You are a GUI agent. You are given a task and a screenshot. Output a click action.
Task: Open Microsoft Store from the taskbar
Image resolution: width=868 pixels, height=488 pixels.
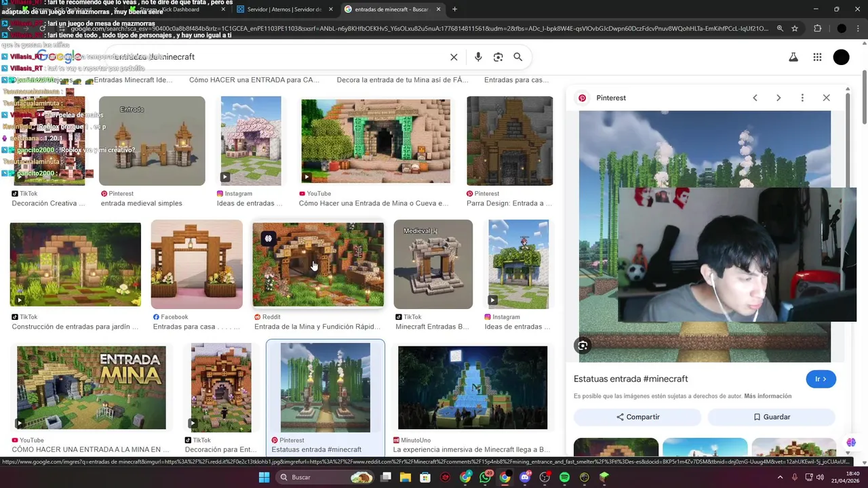(x=425, y=477)
